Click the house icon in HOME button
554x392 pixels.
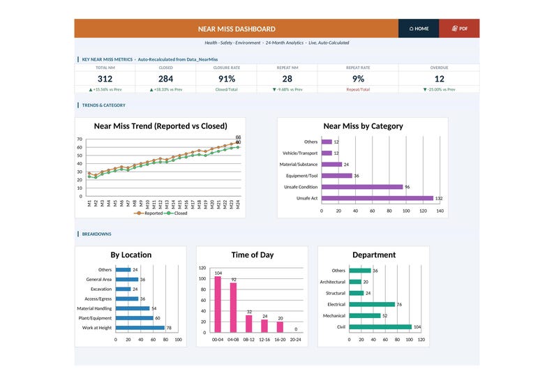tap(411, 29)
